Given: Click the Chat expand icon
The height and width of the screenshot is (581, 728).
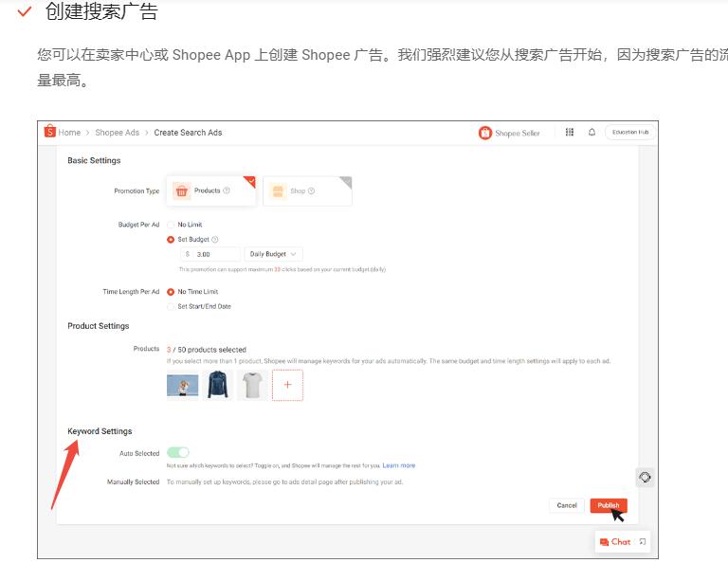Looking at the screenshot, I should (x=643, y=541).
